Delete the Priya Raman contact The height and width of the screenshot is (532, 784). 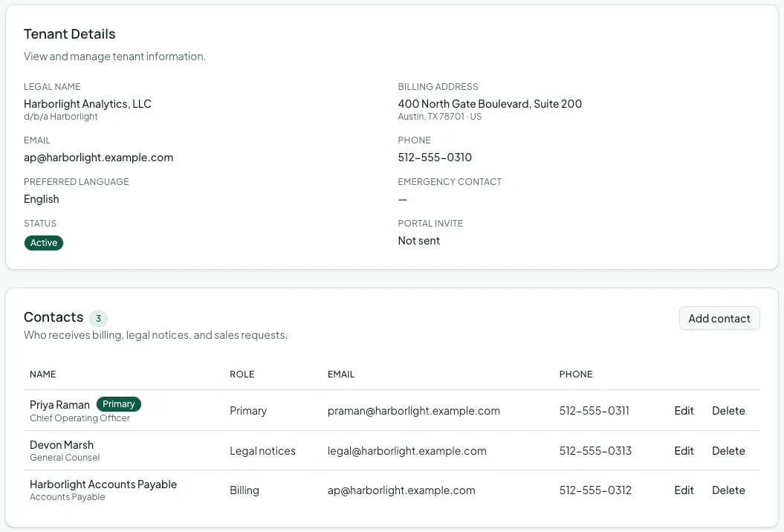tap(728, 411)
